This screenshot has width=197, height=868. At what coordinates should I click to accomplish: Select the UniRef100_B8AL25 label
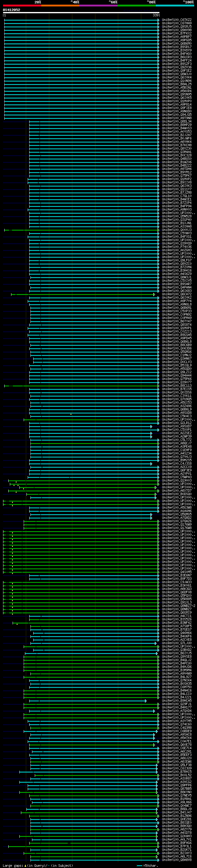pos(177,84)
